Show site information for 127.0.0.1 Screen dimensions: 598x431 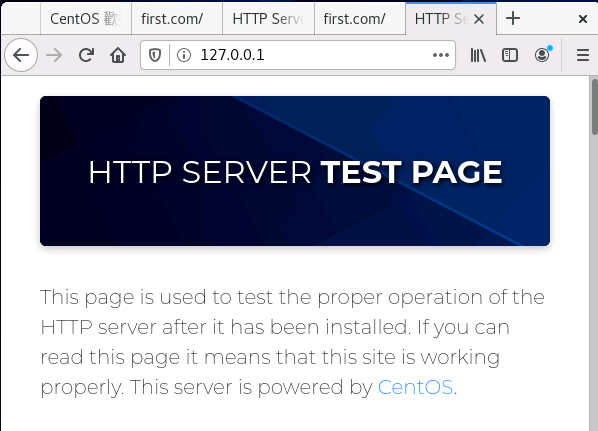[x=184, y=55]
